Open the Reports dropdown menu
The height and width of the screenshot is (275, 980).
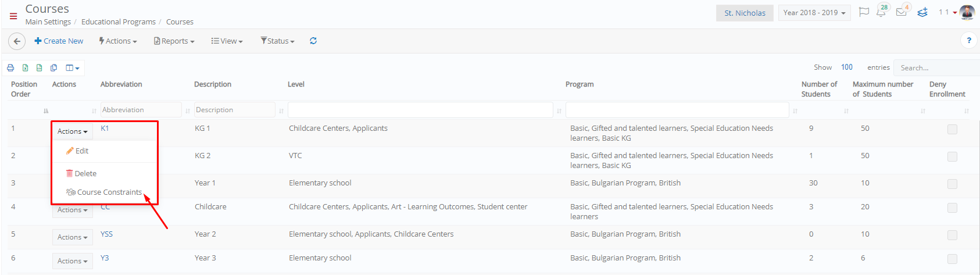click(174, 41)
